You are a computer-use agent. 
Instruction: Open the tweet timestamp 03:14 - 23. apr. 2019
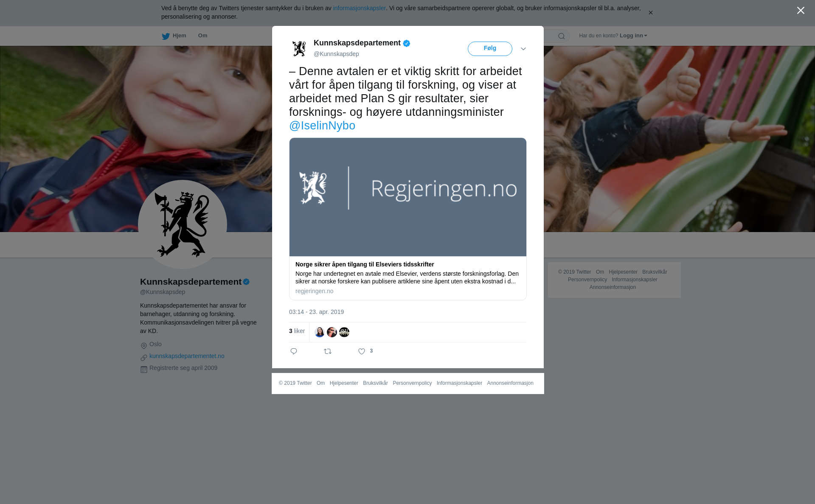316,312
